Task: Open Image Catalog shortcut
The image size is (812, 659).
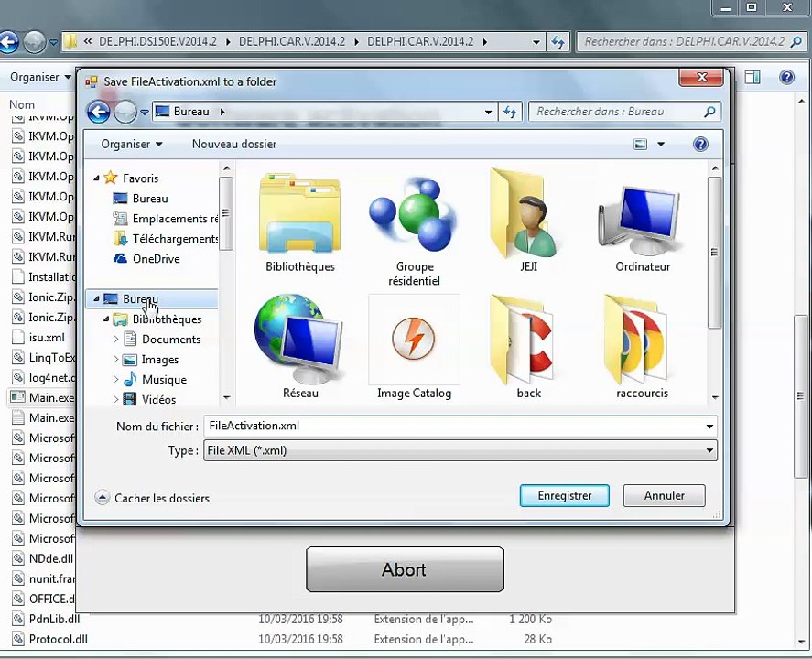Action: (x=414, y=347)
